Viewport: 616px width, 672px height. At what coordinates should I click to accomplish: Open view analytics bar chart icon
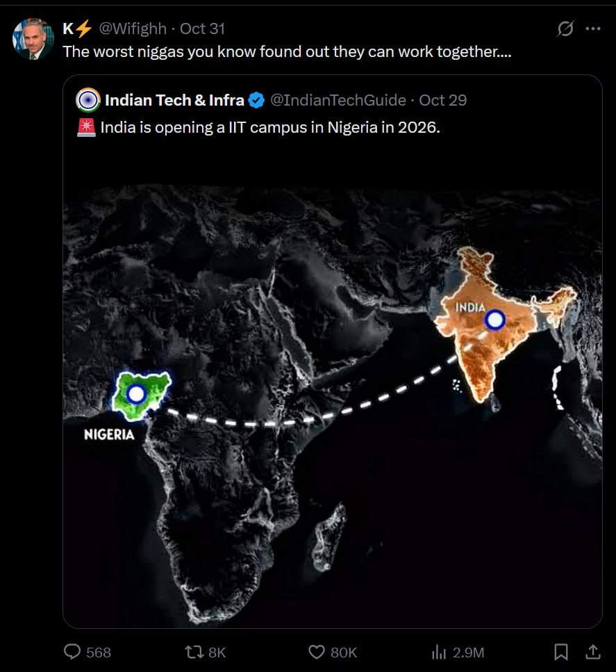pos(439,652)
